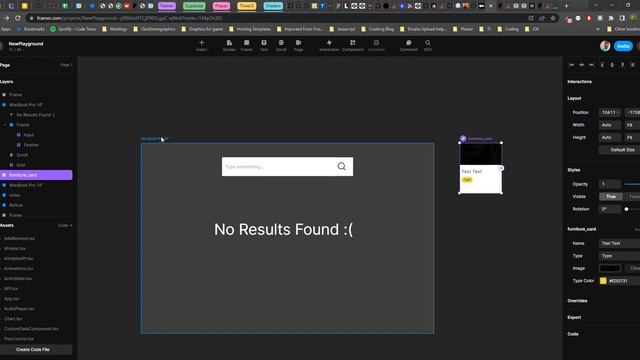
Task: Open the Code dropdown in Assets
Action: 65,225
